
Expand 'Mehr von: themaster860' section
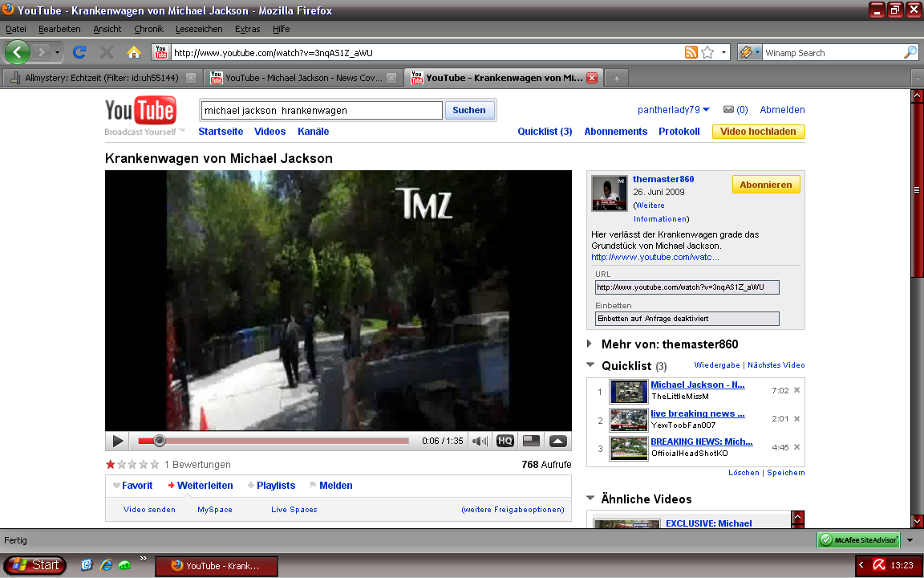(590, 344)
